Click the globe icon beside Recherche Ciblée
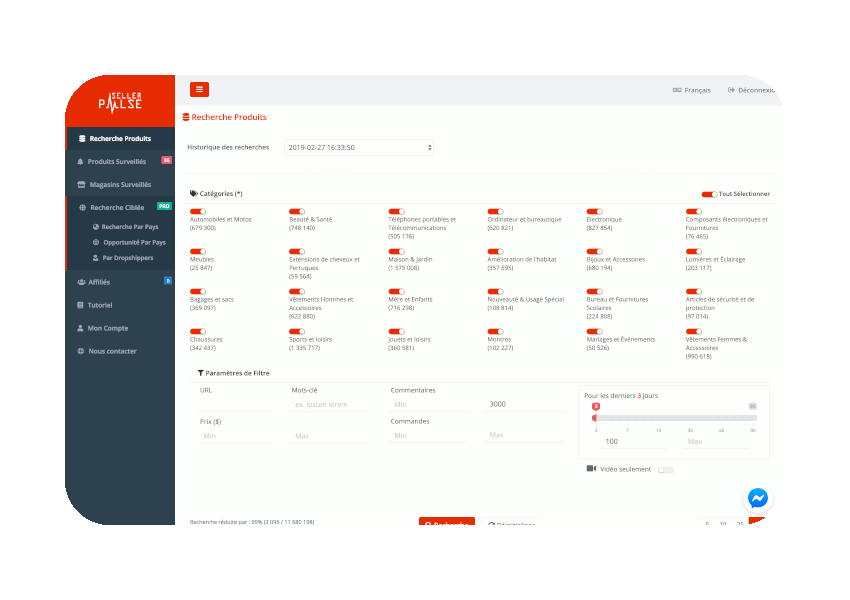Screen dimensions: 850x600 tap(82, 208)
